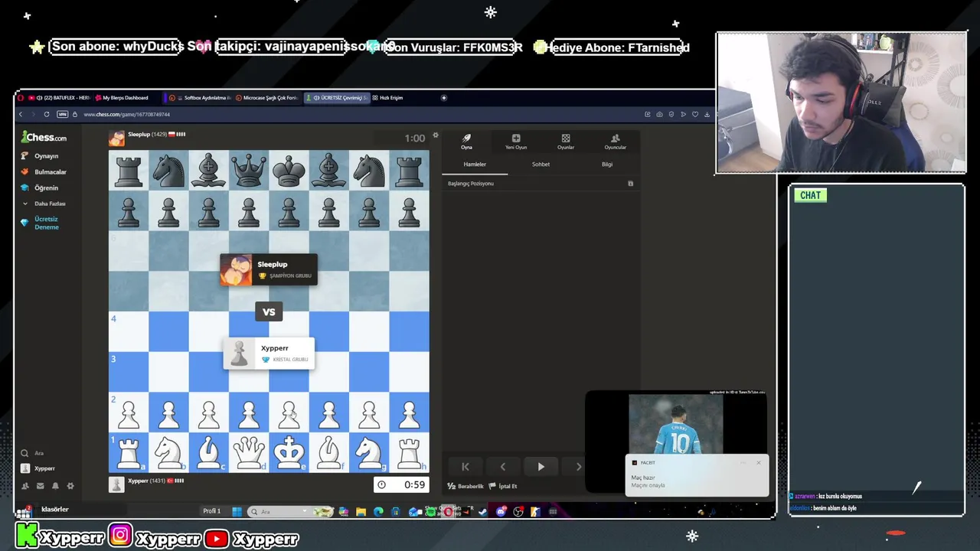Open File Explorer from the taskbar
This screenshot has width=980, height=551.
pos(361,511)
